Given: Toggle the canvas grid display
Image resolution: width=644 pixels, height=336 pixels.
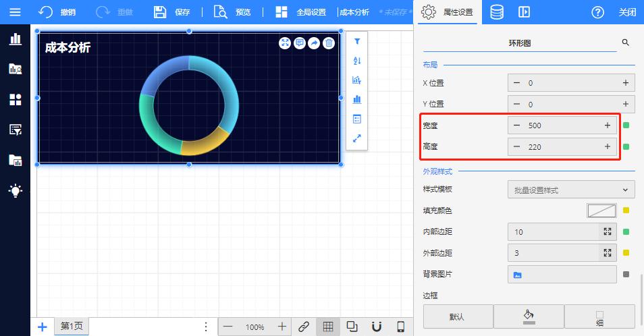Looking at the screenshot, I should tap(327, 327).
